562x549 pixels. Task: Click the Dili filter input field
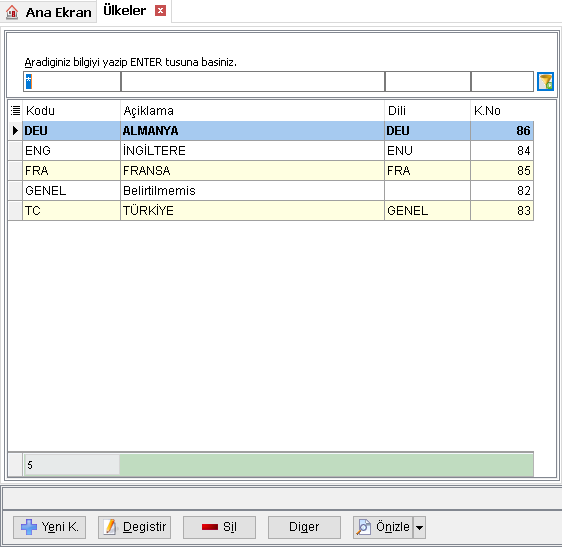428,81
